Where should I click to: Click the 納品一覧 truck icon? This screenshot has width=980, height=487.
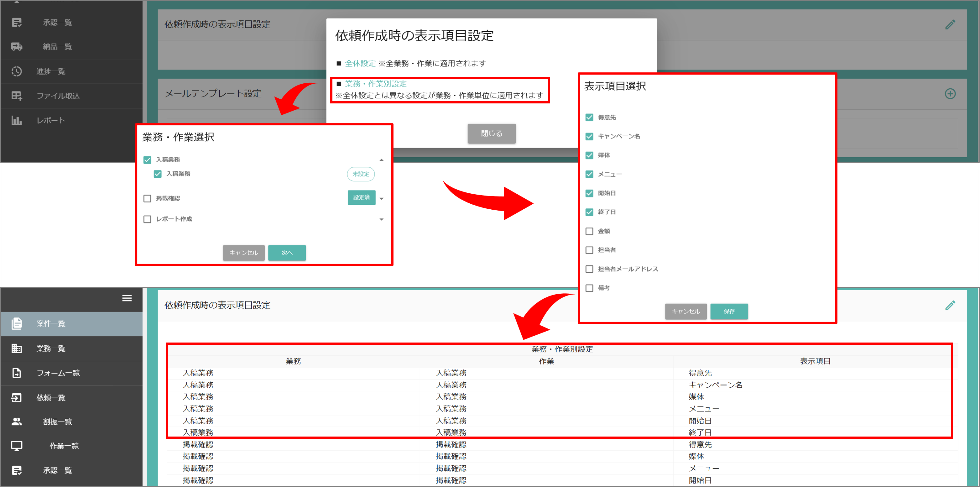coord(16,46)
